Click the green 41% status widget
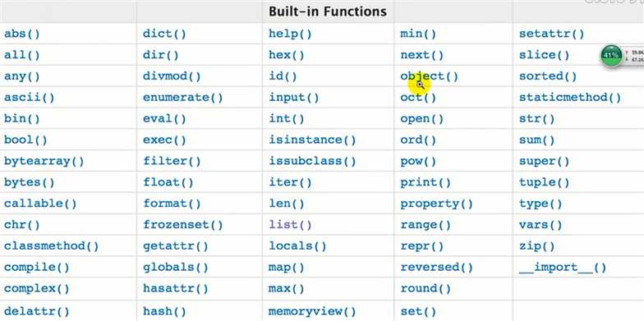Image resolution: width=644 pixels, height=321 pixels. 611,56
